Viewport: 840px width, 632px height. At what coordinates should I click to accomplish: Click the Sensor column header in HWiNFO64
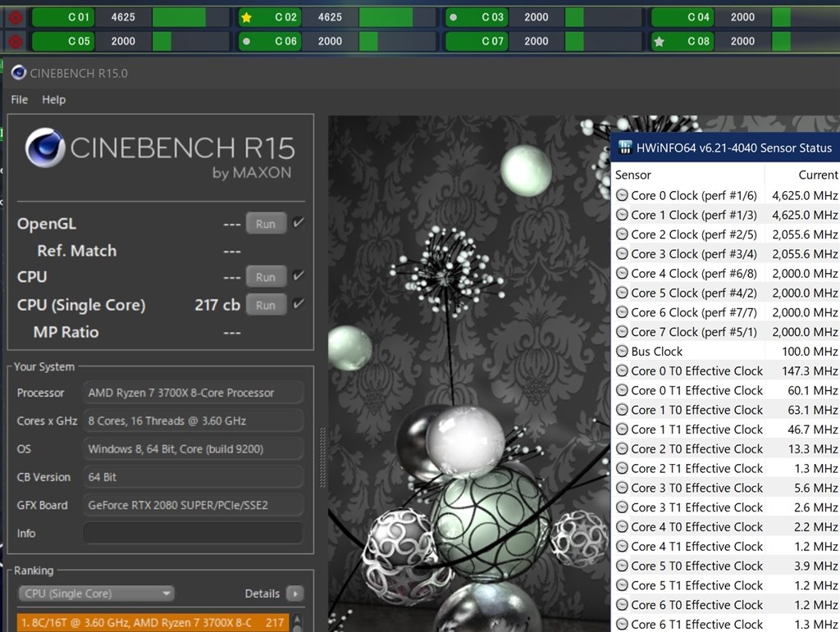pyautogui.click(x=632, y=175)
